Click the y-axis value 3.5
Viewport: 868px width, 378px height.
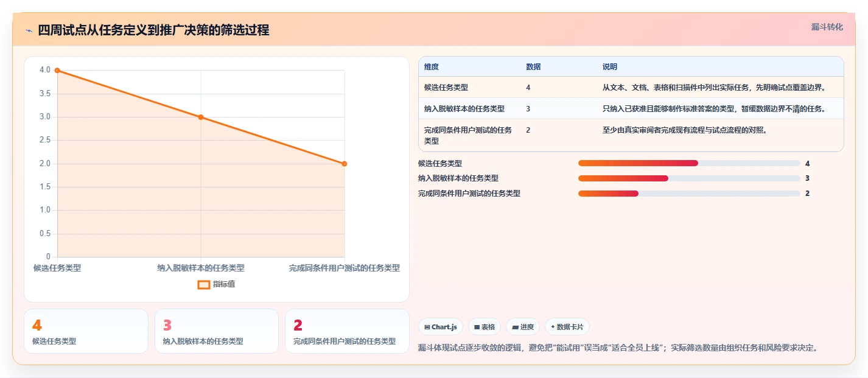coord(45,94)
